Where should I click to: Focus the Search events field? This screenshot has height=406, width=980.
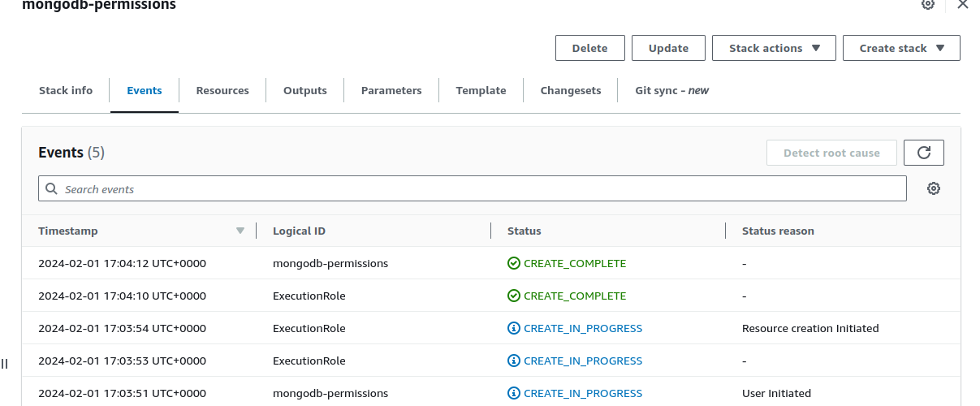pos(473,188)
